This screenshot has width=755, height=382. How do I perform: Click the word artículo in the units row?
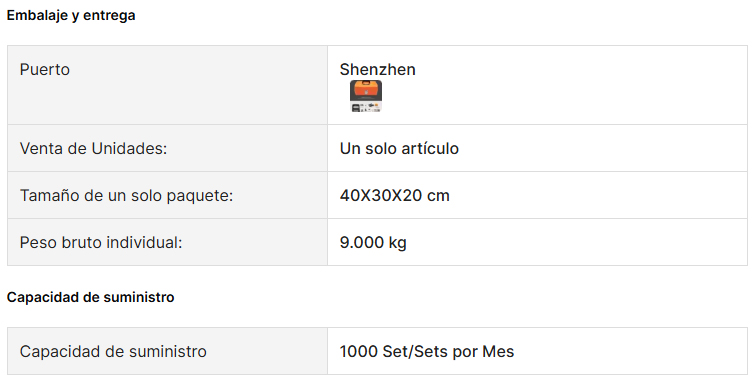coord(430,148)
